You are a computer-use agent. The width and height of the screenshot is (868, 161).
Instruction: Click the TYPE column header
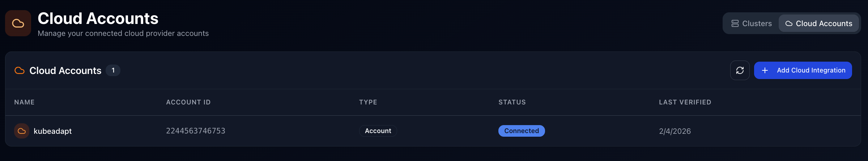tap(368, 102)
